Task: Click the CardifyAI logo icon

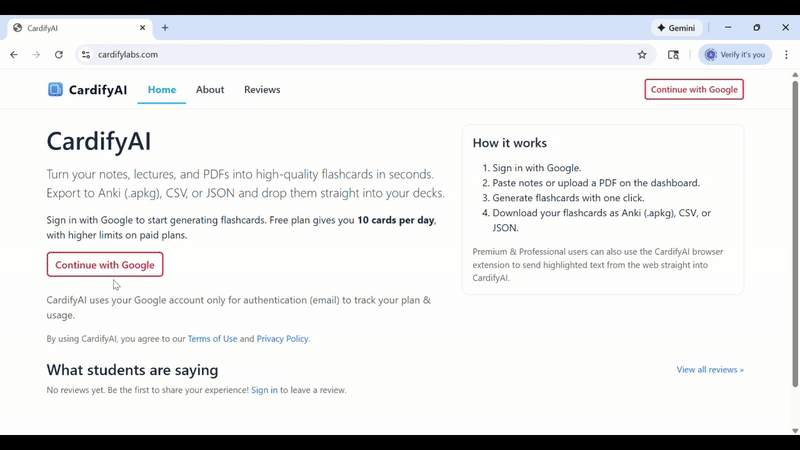Action: [55, 89]
